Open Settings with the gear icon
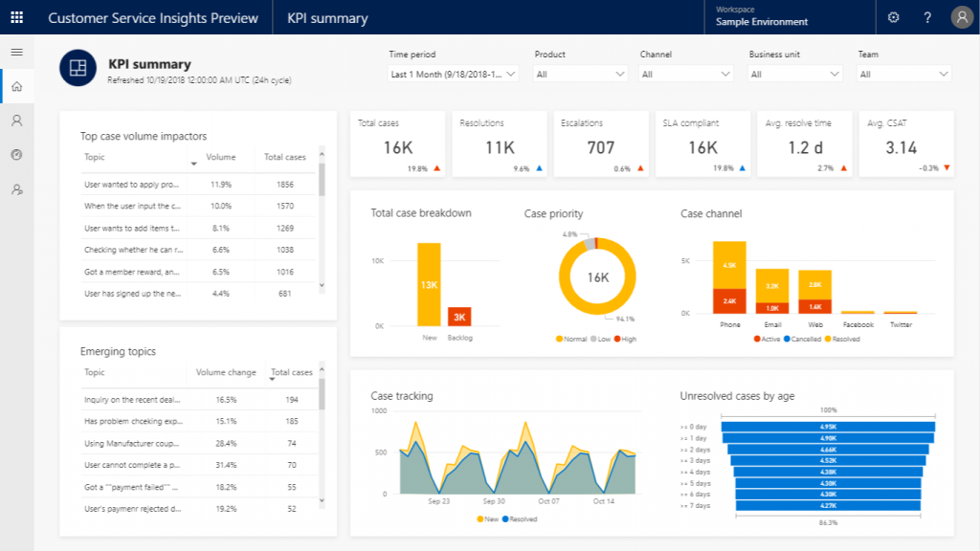This screenshot has width=980, height=551. click(x=893, y=16)
